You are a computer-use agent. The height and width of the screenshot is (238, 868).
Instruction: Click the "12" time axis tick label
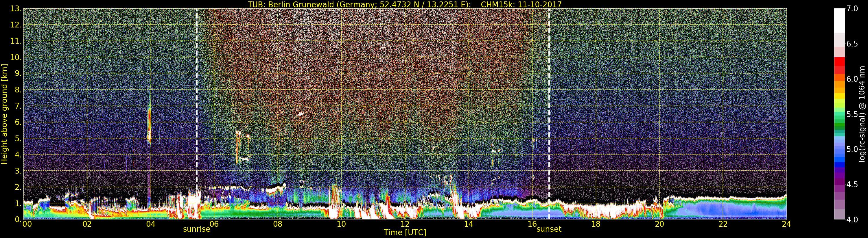[x=405, y=224]
